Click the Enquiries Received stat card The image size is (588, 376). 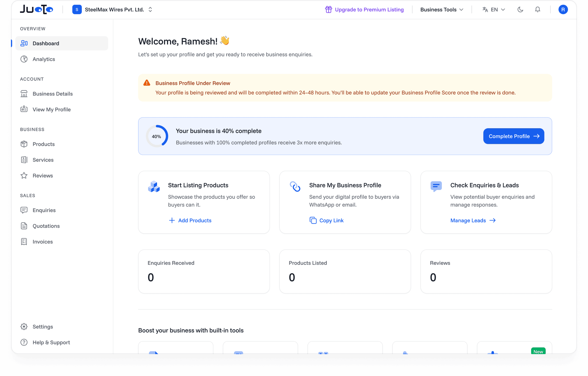click(x=204, y=271)
